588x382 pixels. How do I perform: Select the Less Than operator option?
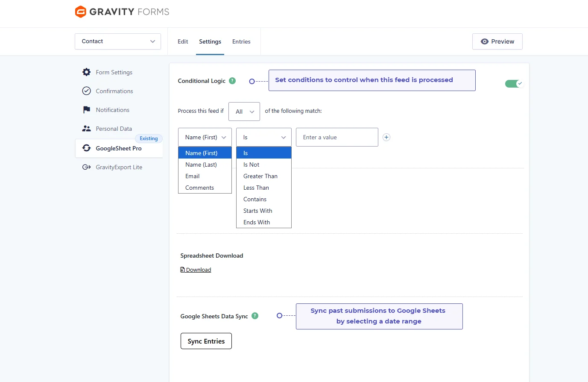[x=264, y=188]
